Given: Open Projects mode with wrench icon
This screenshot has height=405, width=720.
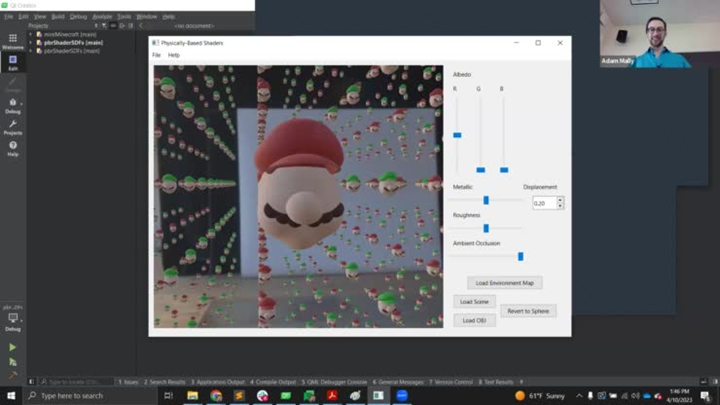Looking at the screenshot, I should pos(12,127).
